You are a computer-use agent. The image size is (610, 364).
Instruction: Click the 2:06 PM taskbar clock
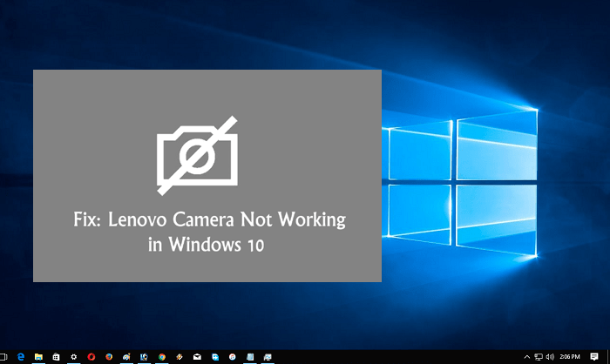570,357
